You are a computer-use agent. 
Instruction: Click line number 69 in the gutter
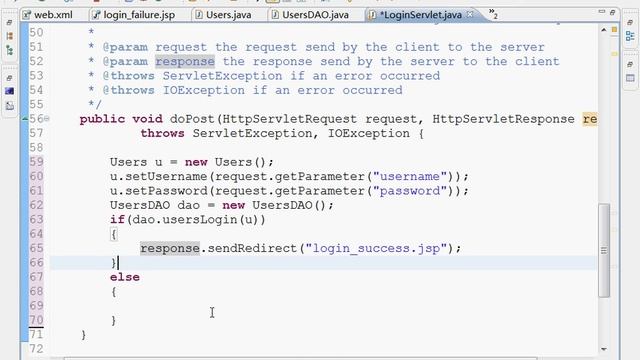click(36, 306)
